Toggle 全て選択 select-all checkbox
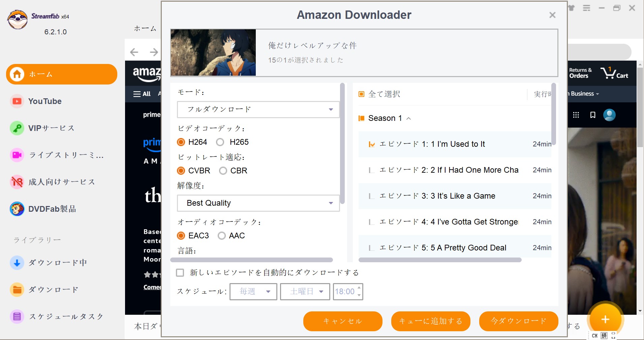 (361, 94)
